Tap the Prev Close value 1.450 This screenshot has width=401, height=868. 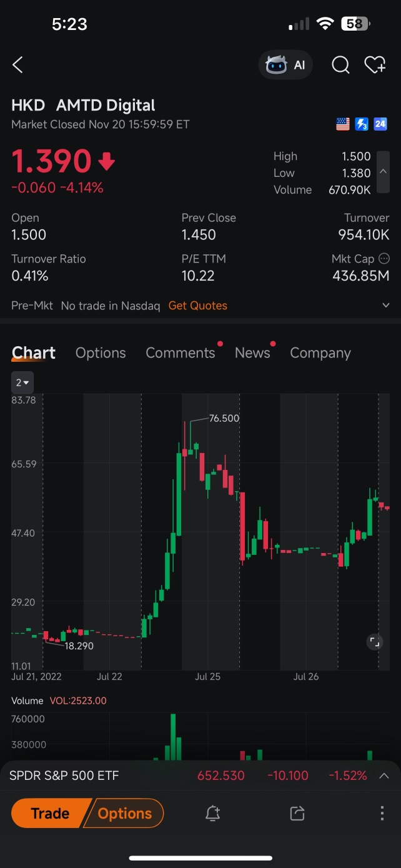point(199,235)
